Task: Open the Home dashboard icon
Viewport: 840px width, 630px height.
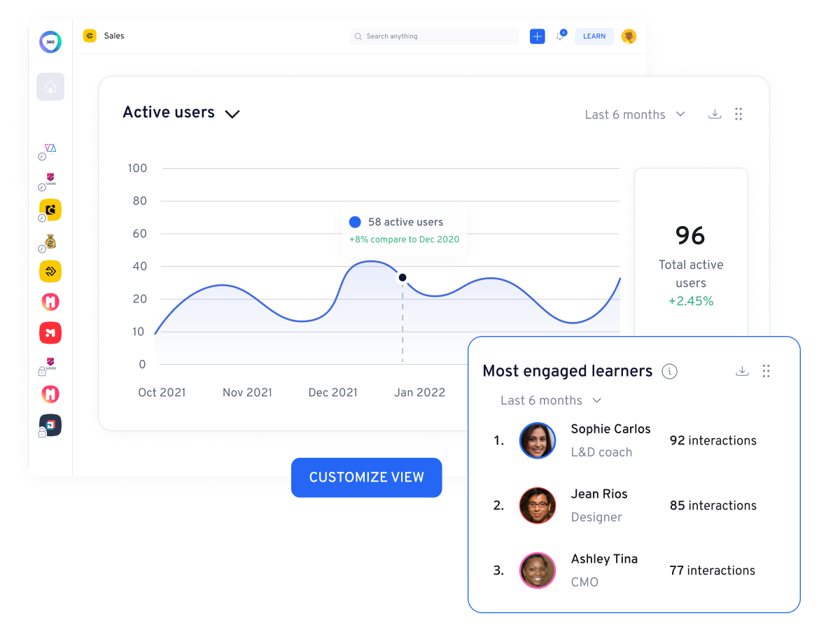Action: [x=50, y=86]
